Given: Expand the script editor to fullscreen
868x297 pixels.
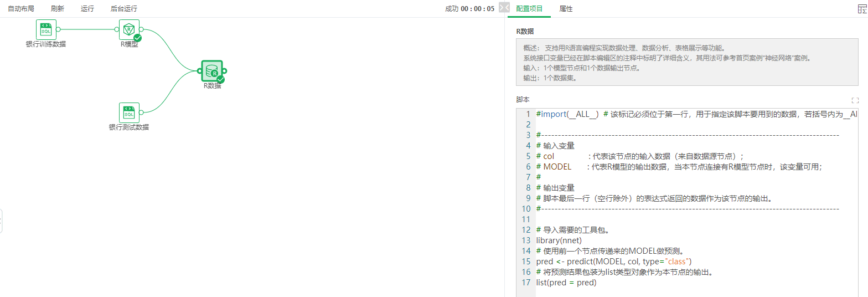Looking at the screenshot, I should [855, 100].
